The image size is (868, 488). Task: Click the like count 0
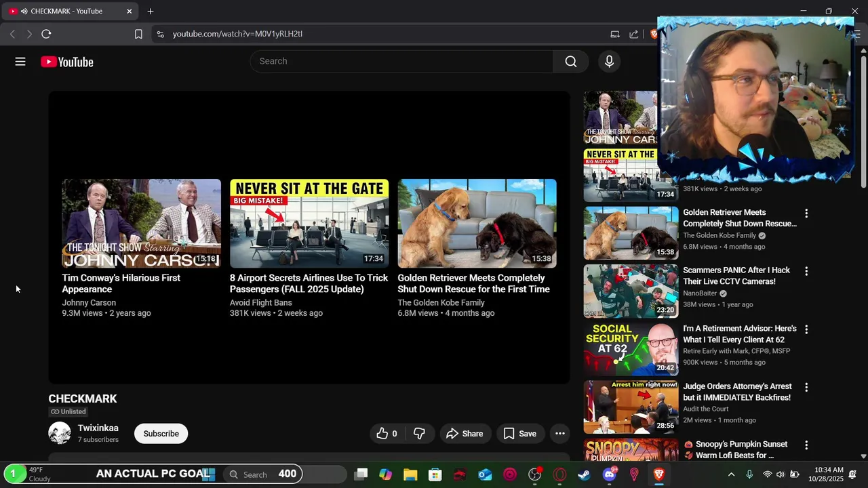[395, 434]
